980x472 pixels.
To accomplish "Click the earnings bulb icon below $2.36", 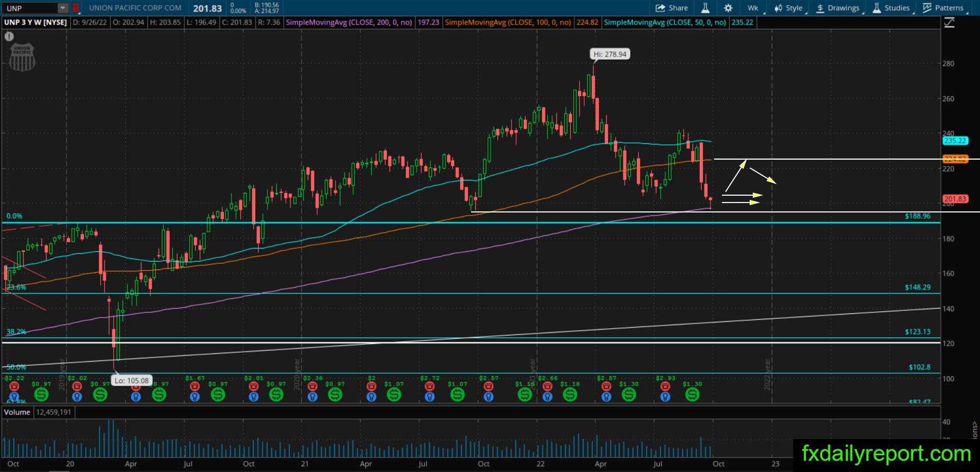I will 313,397.
